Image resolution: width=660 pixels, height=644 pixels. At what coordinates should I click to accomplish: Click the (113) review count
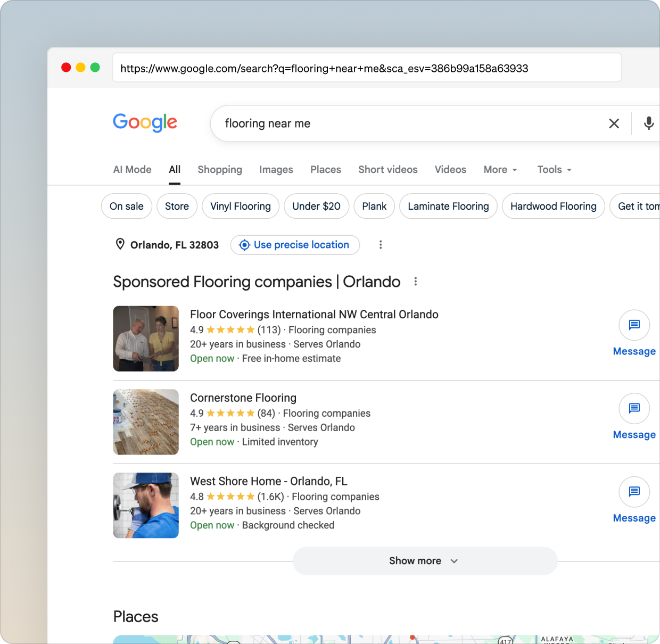pos(269,330)
